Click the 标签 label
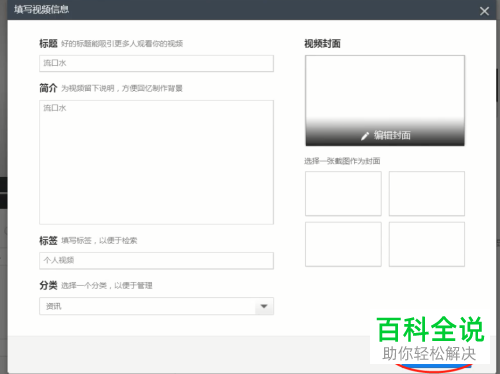500x374 pixels. (48, 240)
